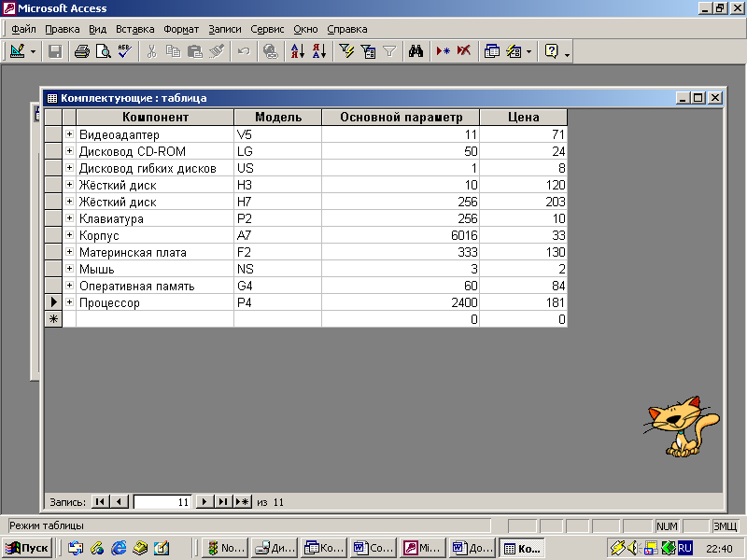Select the Компонент column header
The width and height of the screenshot is (747, 560).
pyautogui.click(x=155, y=118)
